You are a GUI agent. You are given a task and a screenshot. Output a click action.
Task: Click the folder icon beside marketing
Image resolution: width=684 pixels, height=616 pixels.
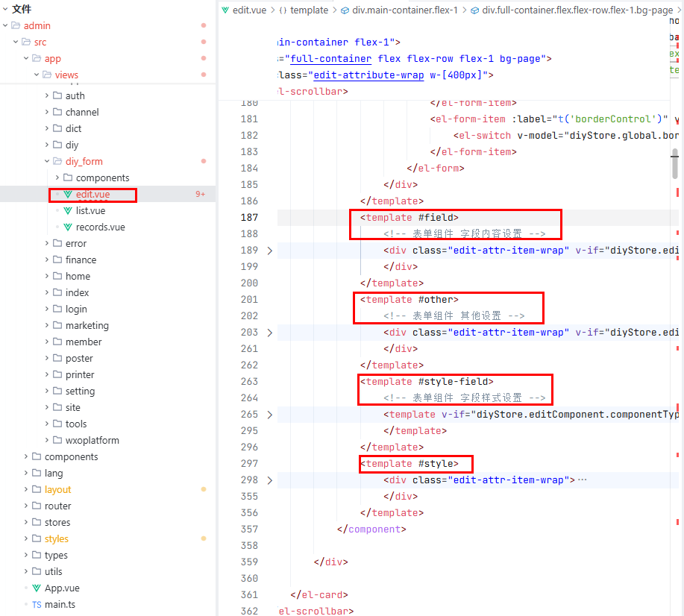click(x=57, y=326)
